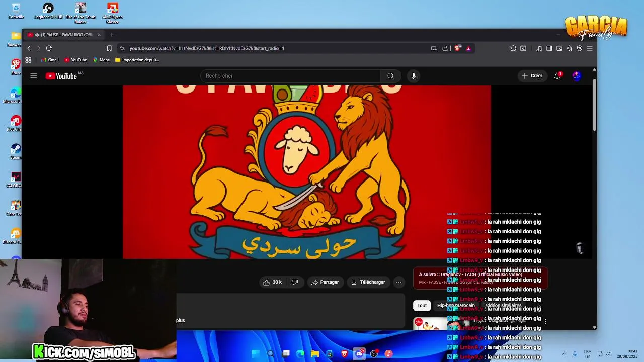
Task: Open the YouTube notifications bell
Action: pyautogui.click(x=557, y=76)
